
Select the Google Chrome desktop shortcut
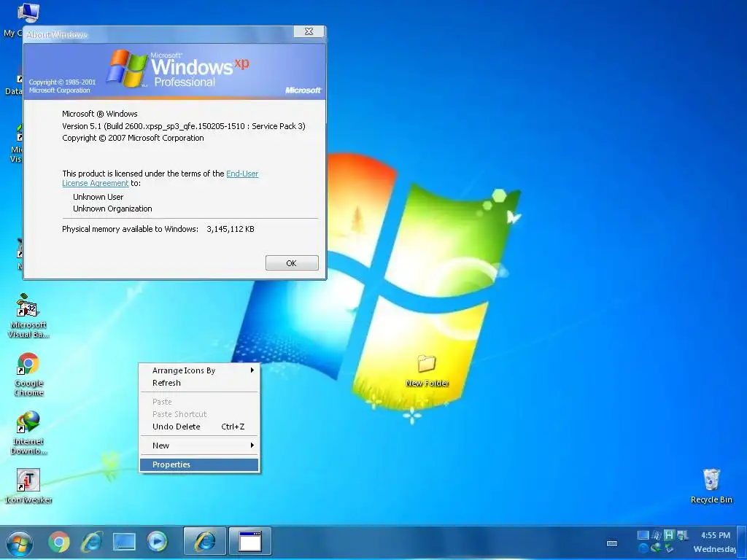point(28,375)
